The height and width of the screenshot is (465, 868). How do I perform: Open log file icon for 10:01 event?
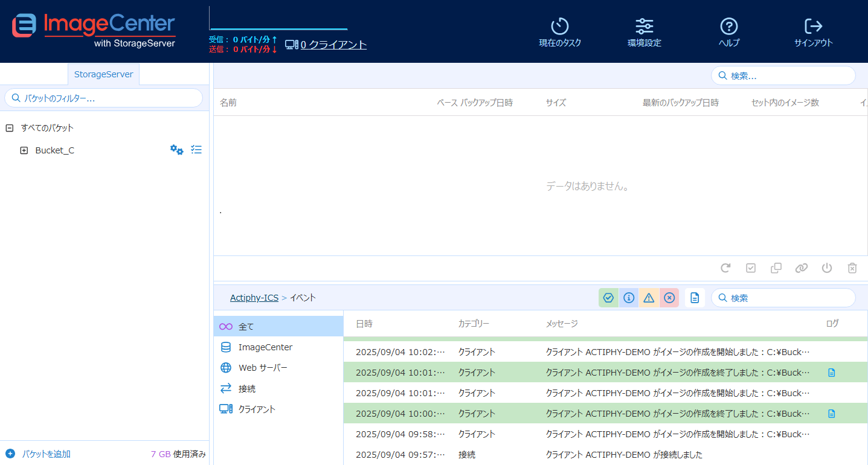tap(831, 373)
